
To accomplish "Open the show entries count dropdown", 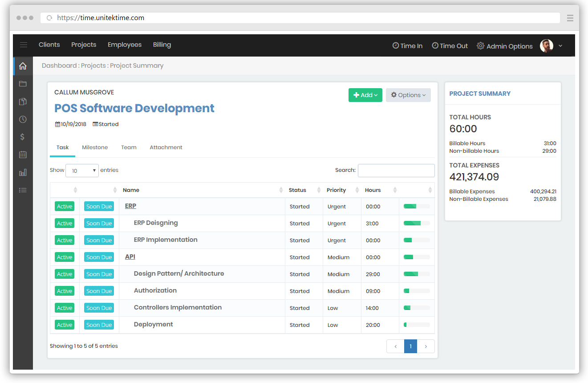I will [x=82, y=171].
